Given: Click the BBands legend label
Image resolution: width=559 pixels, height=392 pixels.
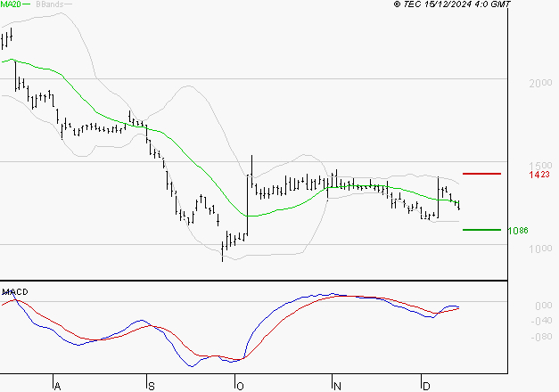Looking at the screenshot, I should pyautogui.click(x=50, y=4).
